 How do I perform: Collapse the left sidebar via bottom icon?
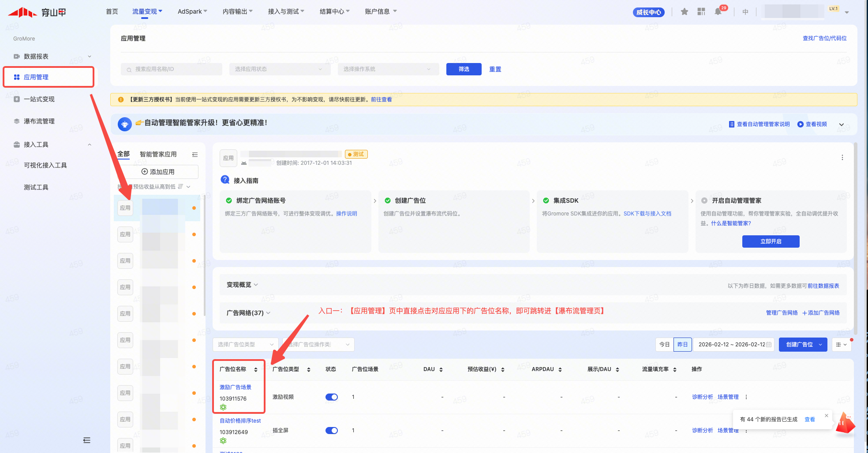87,440
